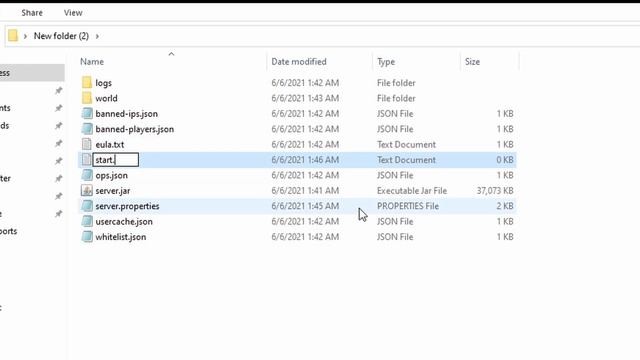Image resolution: width=640 pixels, height=360 pixels.
Task: Select 'New folder (2)' breadcrumb in address bar
Action: 61,36
